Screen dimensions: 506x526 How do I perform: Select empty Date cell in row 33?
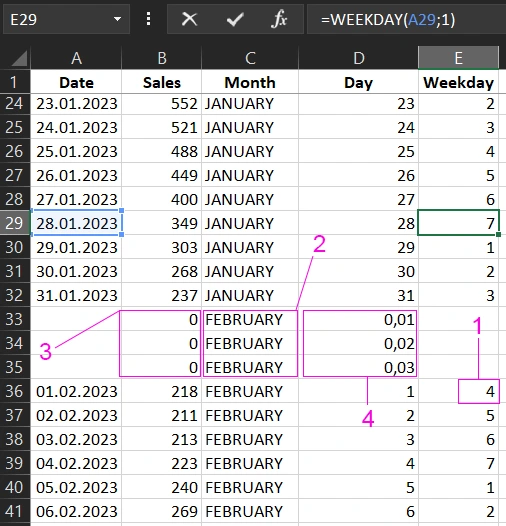click(x=76, y=319)
